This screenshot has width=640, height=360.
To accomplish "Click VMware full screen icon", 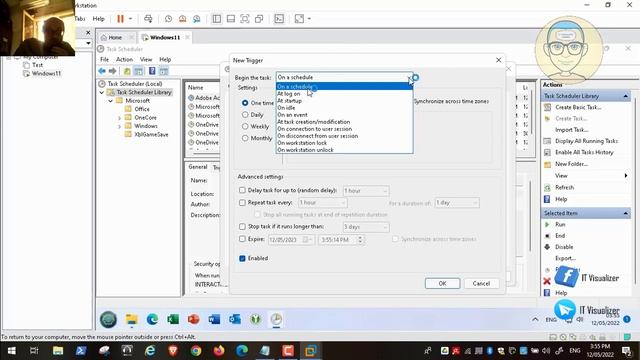I will pos(244,19).
